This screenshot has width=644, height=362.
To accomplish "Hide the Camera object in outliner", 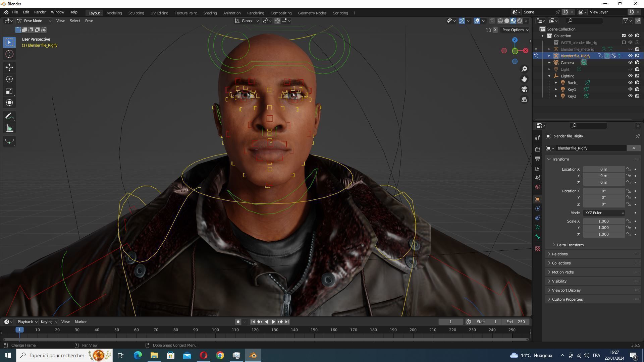I will [630, 62].
